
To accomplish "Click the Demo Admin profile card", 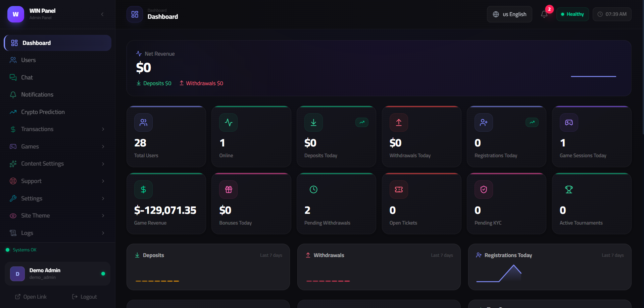I will point(57,273).
